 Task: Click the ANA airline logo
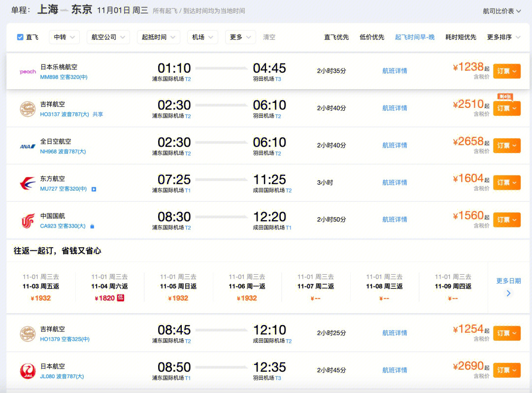(x=28, y=146)
